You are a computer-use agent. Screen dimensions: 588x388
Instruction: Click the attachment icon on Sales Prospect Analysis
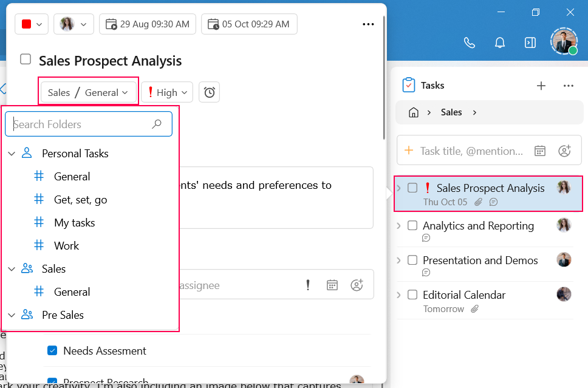click(x=478, y=202)
